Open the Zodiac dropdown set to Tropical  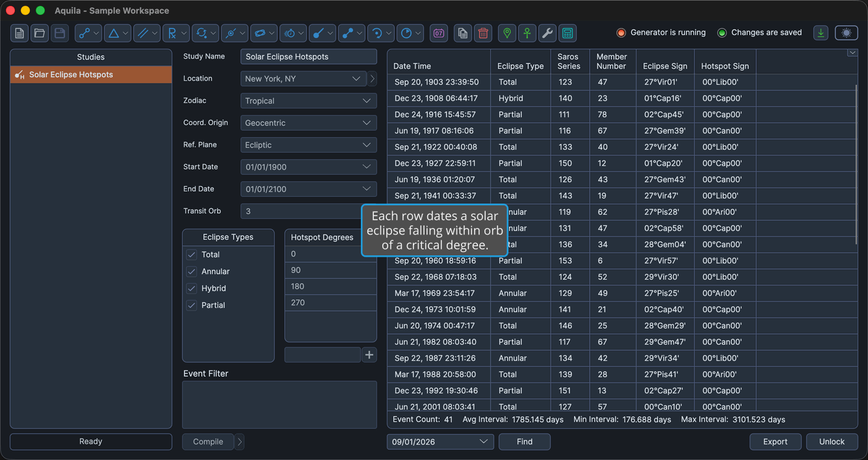click(309, 101)
